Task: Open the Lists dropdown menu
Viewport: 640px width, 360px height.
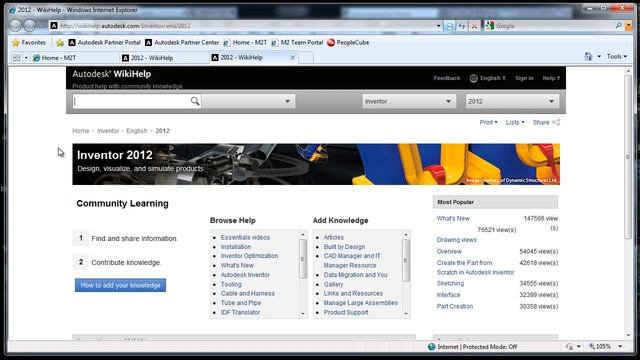Action: [515, 122]
